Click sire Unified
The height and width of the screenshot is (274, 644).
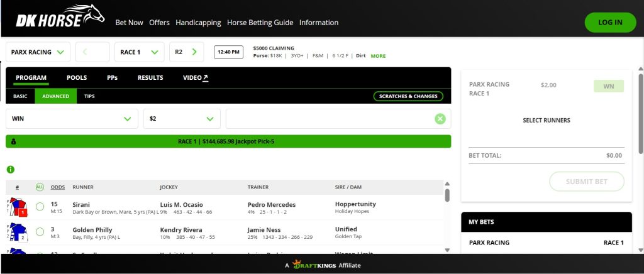(347, 229)
